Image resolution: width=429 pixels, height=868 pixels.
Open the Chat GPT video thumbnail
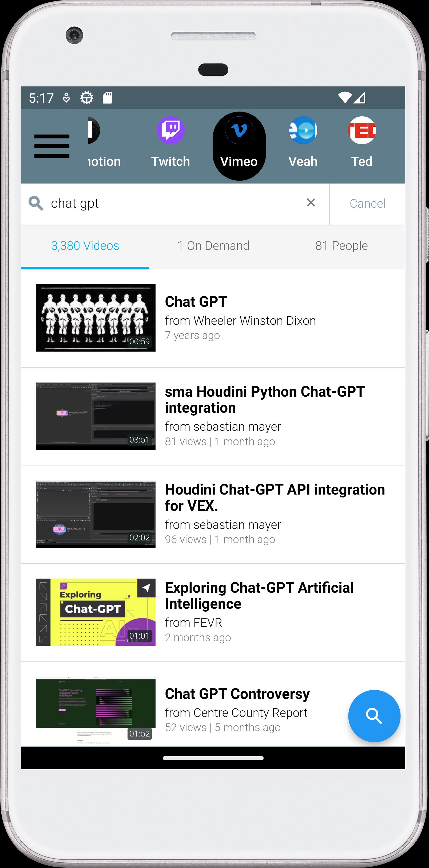pos(96,318)
